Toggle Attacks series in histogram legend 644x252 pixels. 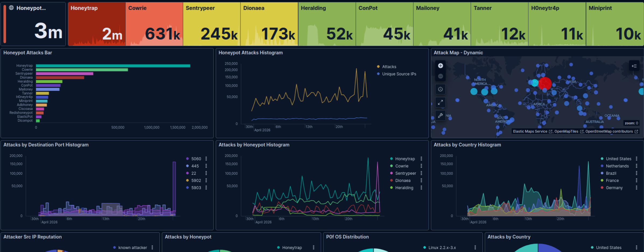click(389, 67)
